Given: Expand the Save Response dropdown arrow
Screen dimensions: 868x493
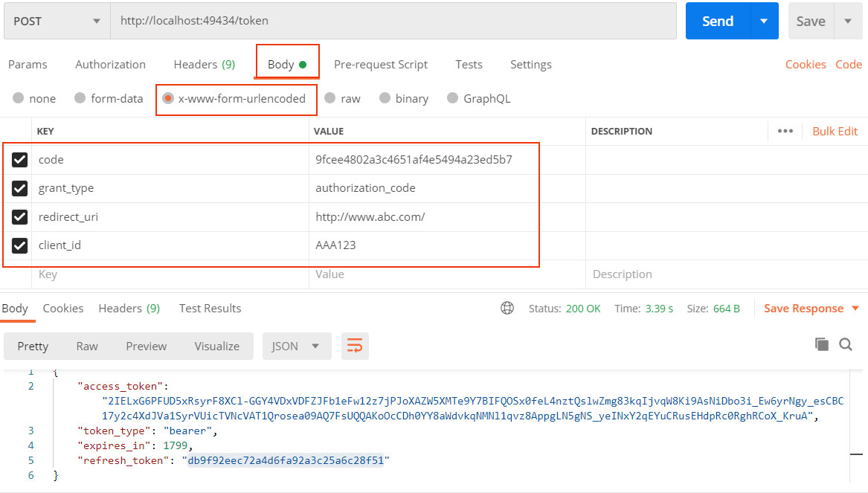Looking at the screenshot, I should tap(852, 308).
